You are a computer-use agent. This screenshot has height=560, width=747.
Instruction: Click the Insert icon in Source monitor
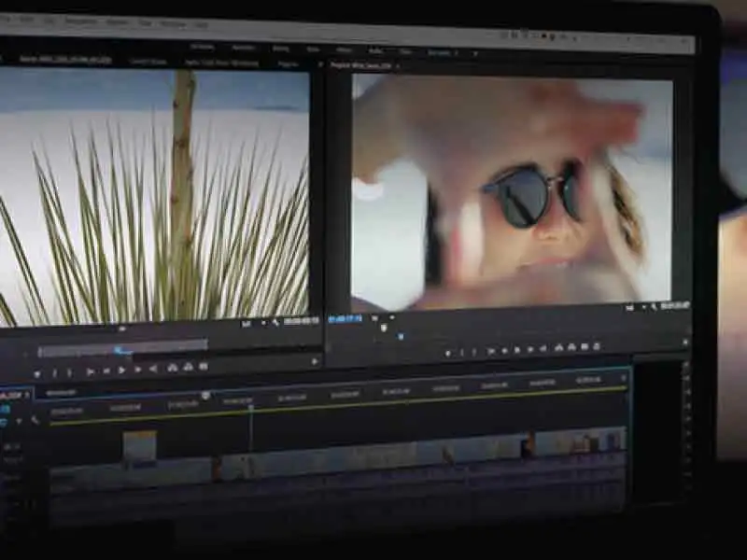[x=173, y=368]
